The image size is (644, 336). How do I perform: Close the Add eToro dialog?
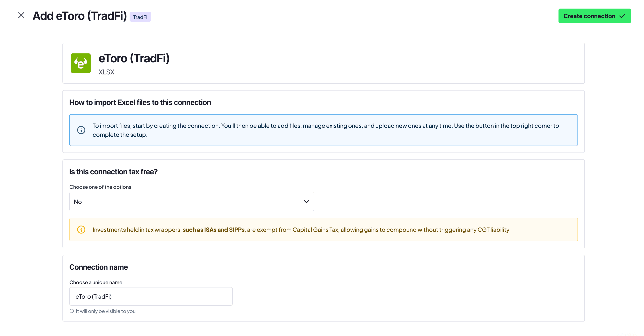tap(21, 15)
